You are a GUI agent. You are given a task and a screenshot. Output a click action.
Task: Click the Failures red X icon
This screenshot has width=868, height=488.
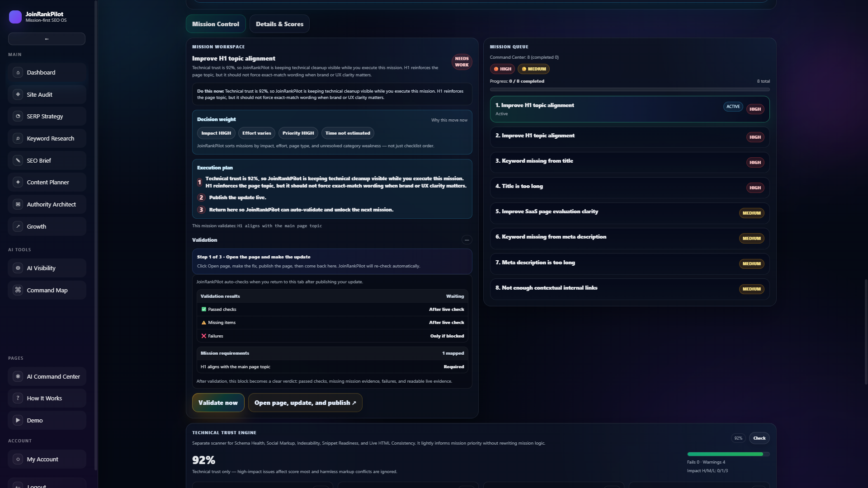point(204,336)
